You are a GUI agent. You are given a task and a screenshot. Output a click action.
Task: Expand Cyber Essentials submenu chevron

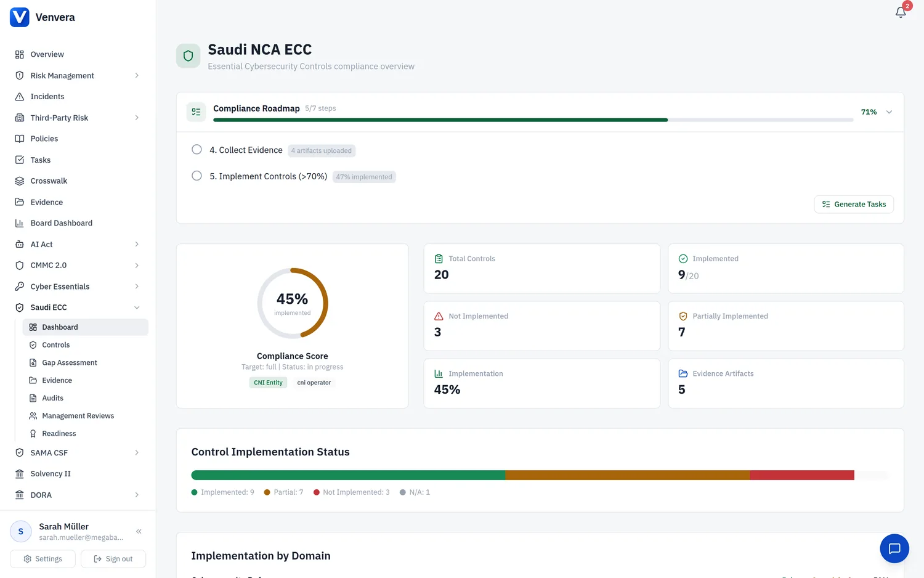point(137,287)
